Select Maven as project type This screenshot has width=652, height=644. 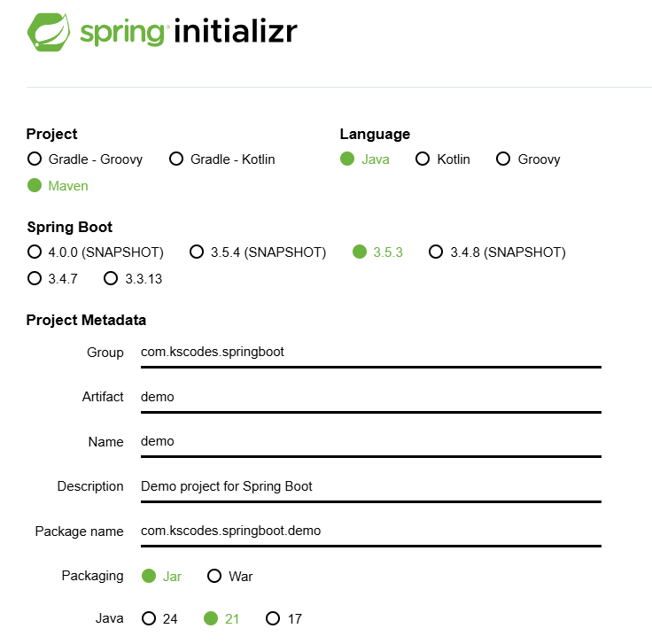(x=35, y=186)
